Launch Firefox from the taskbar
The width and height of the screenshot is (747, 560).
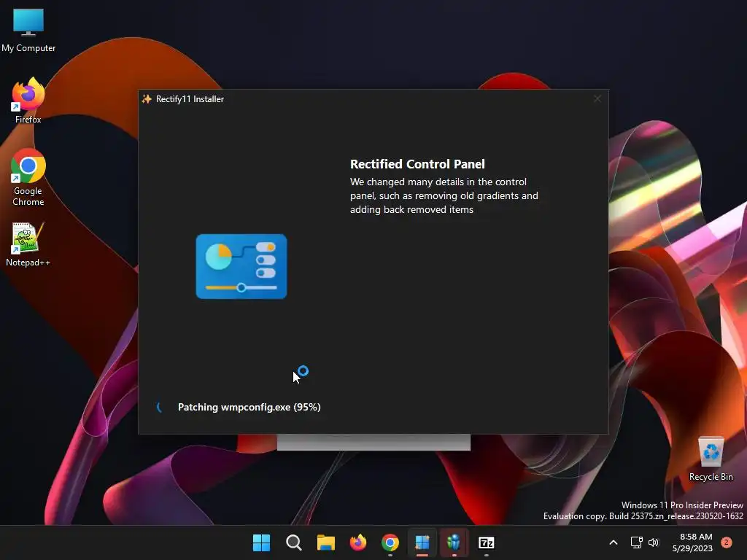click(357, 542)
